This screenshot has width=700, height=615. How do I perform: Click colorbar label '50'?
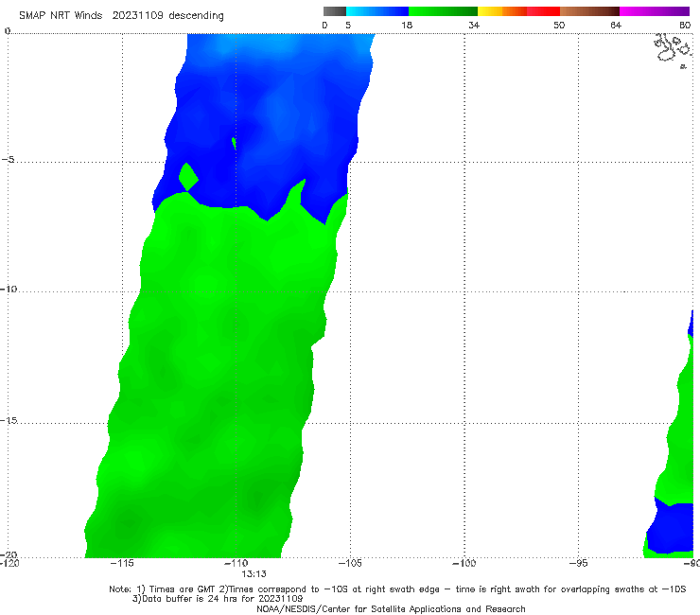pos(559,25)
